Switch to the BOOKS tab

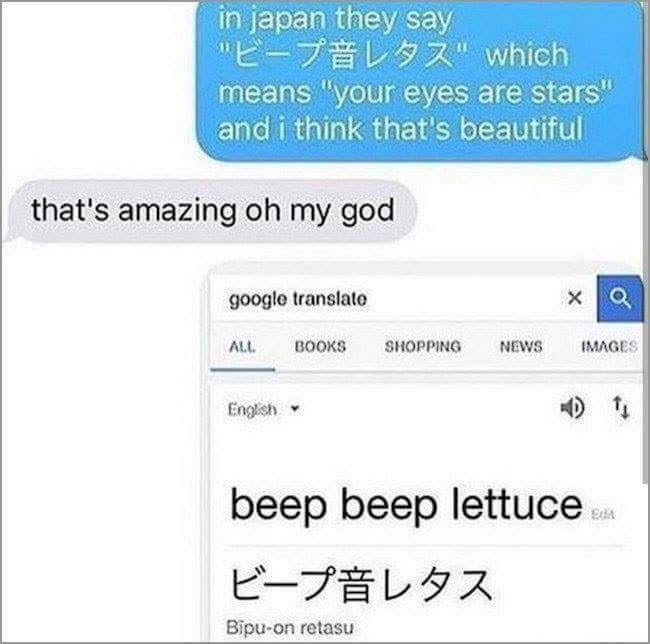click(320, 346)
